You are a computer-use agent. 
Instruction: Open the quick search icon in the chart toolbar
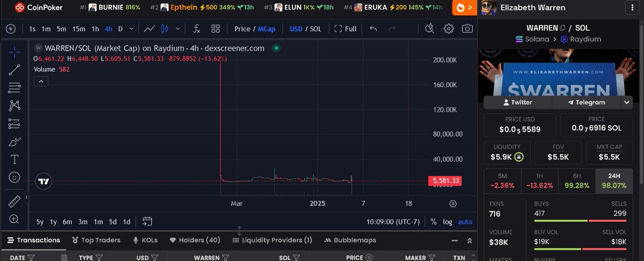click(x=429, y=28)
